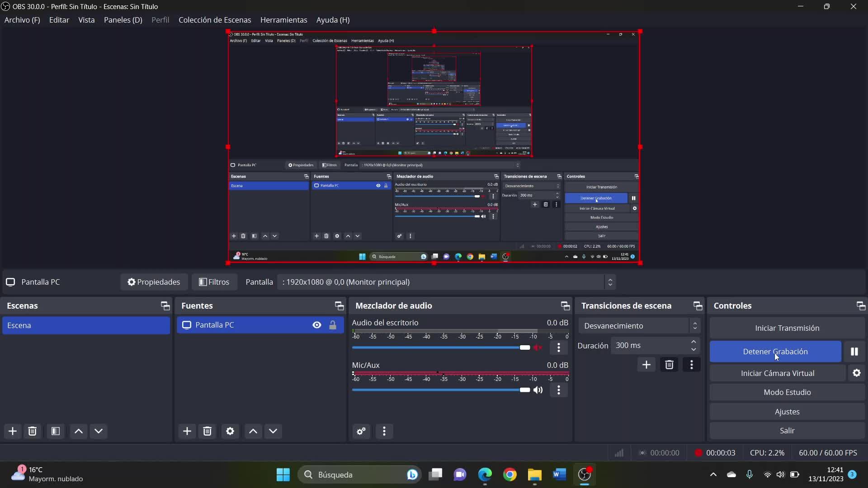
Task: Open the Colección de Escenas menu
Action: coord(215,20)
